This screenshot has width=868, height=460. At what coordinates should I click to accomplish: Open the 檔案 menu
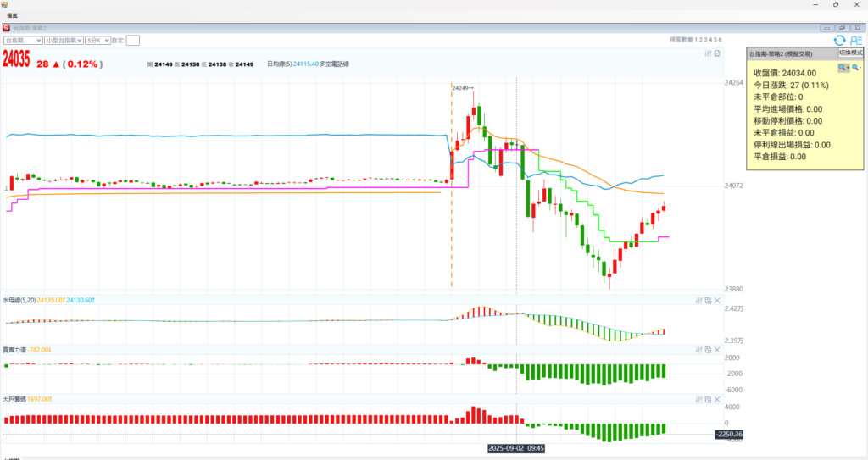pyautogui.click(x=13, y=15)
